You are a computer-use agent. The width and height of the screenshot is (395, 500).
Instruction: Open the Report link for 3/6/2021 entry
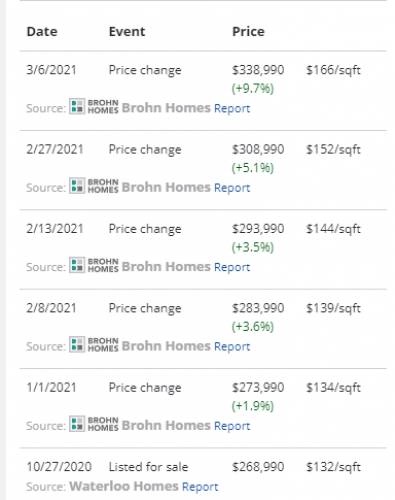pos(232,108)
